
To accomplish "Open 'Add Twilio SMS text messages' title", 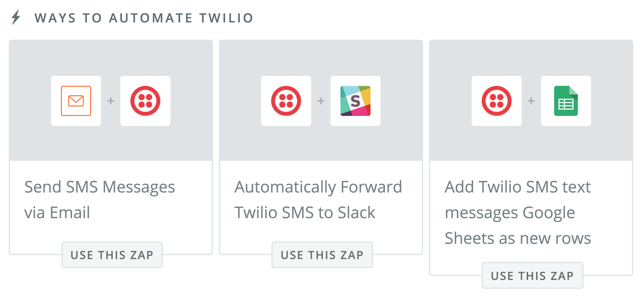I will 518,212.
